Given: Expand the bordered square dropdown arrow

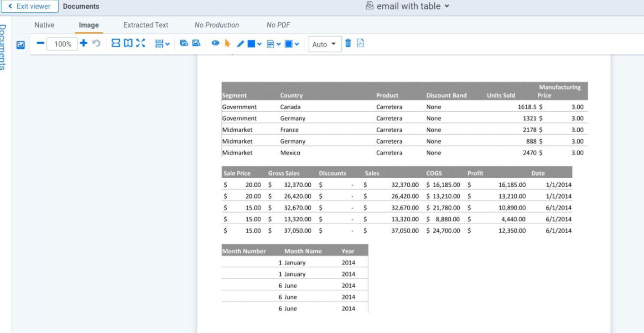Looking at the screenshot, I should click(297, 44).
